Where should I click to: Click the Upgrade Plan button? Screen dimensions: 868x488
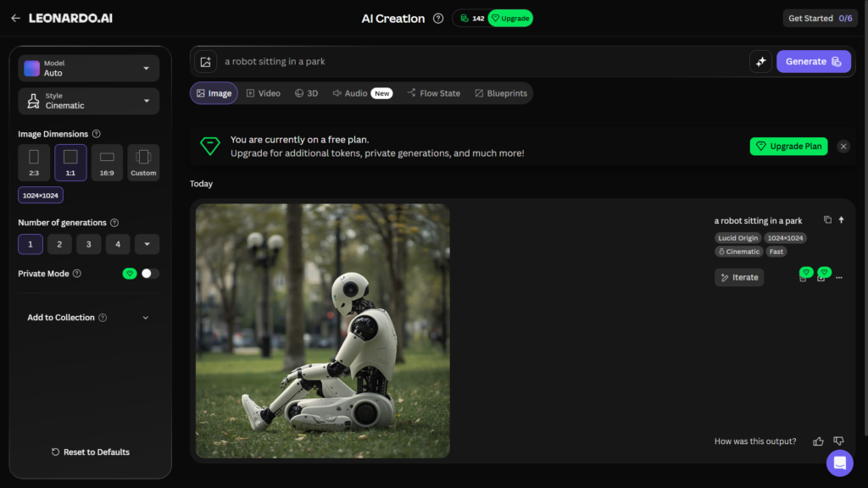(788, 146)
